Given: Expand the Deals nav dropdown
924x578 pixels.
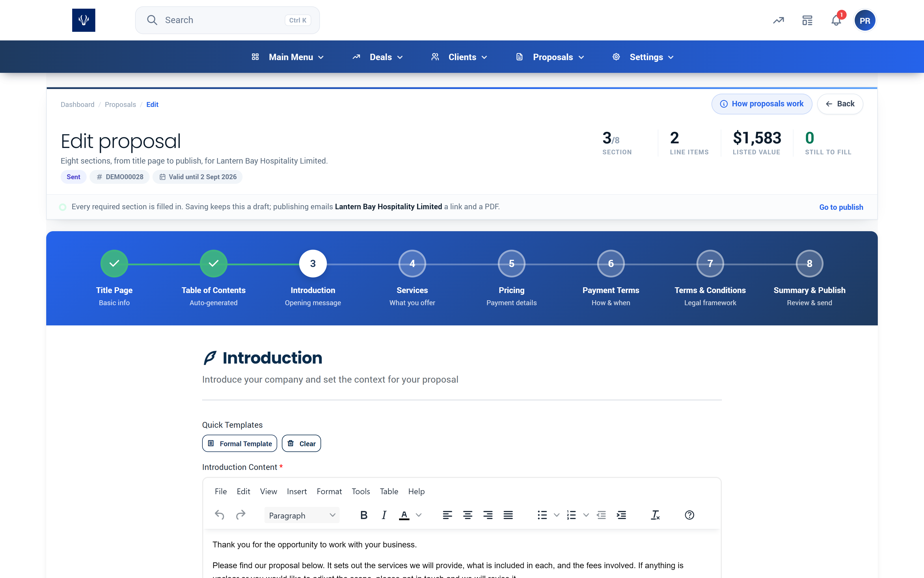Looking at the screenshot, I should [378, 57].
